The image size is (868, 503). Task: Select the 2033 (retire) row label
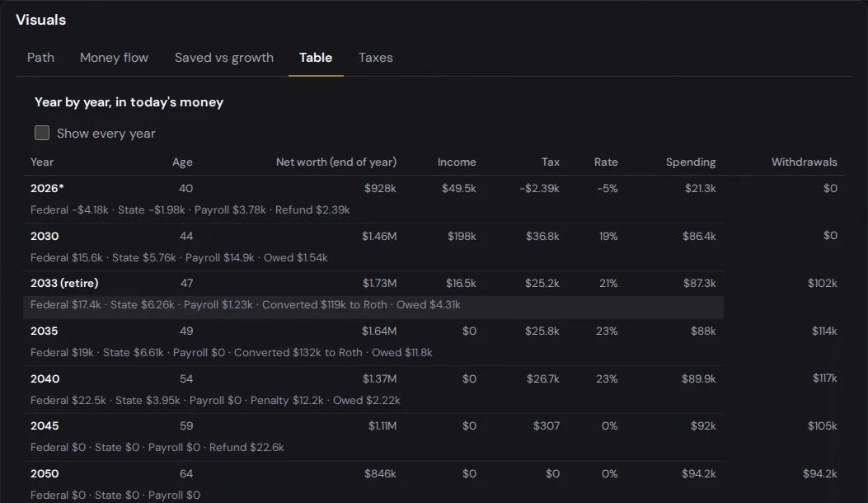[x=64, y=283]
